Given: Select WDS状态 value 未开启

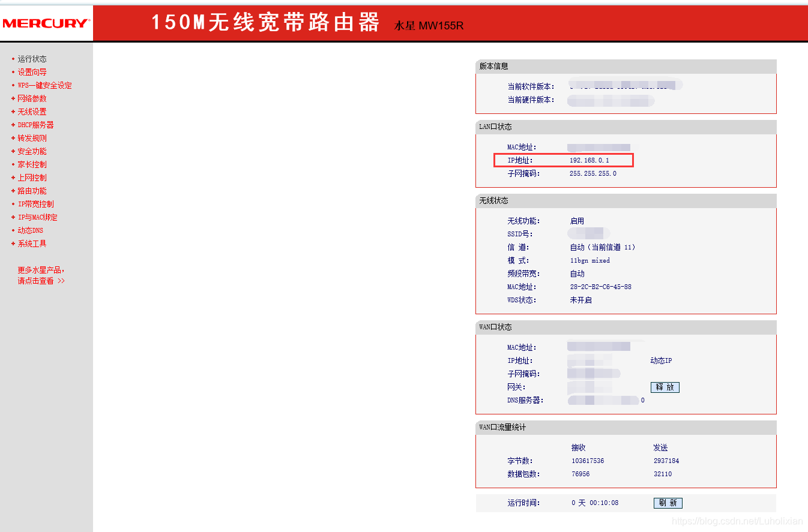Looking at the screenshot, I should click(x=580, y=300).
